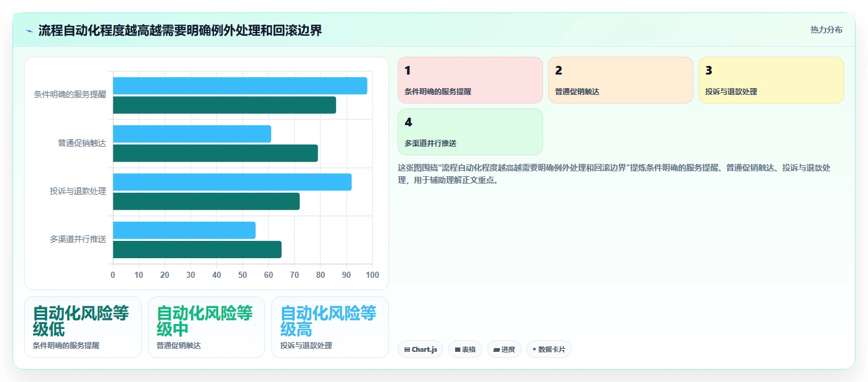This screenshot has width=868, height=382.
Task: Select the 热力分布 label in header
Action: coord(826,30)
